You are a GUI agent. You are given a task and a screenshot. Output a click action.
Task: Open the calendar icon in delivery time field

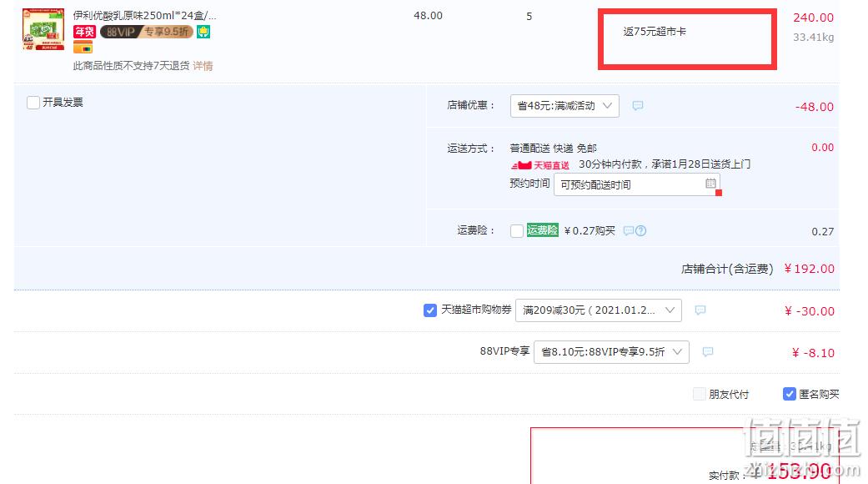click(x=710, y=184)
